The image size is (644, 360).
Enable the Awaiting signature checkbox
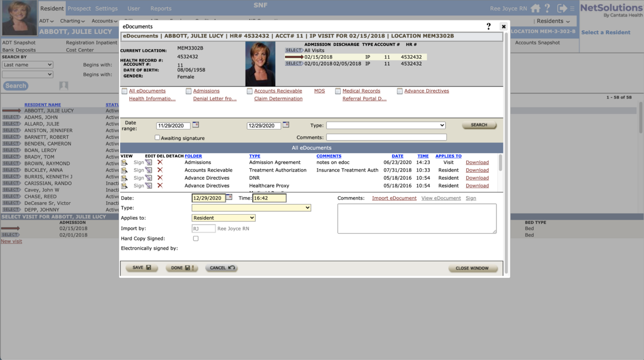coord(158,138)
